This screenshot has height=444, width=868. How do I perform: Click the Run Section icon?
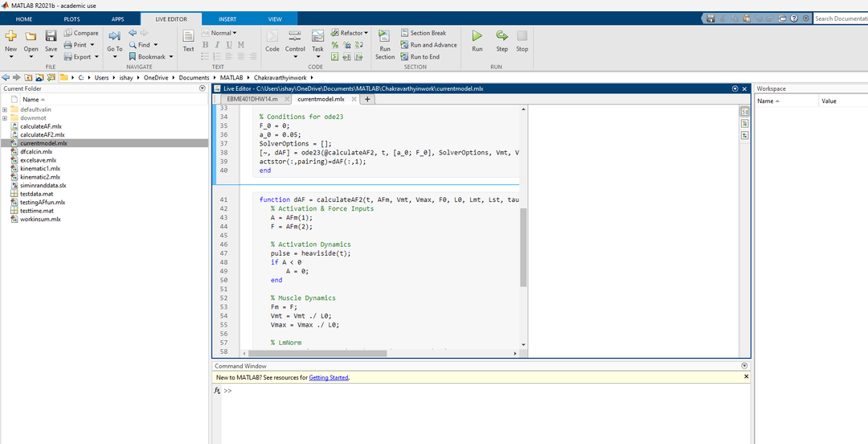click(385, 37)
